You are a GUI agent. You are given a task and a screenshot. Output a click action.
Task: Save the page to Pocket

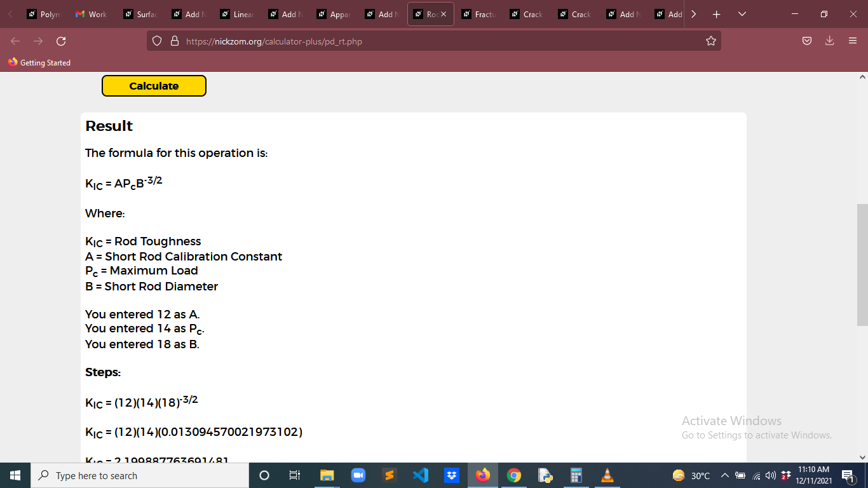coord(807,41)
